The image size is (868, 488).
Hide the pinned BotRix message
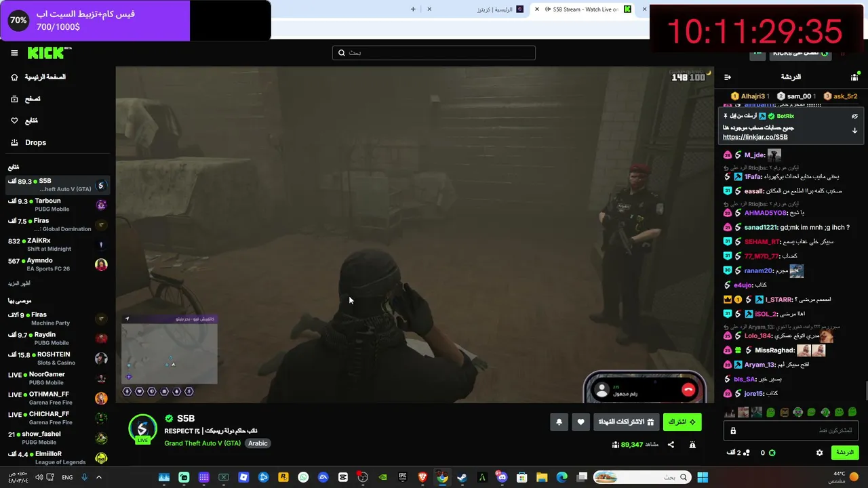click(x=854, y=116)
